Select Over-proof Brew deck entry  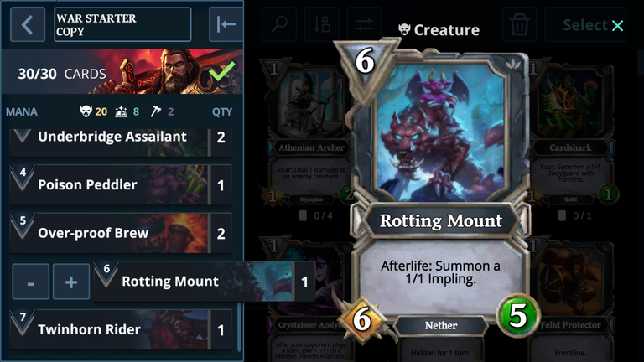(x=121, y=233)
